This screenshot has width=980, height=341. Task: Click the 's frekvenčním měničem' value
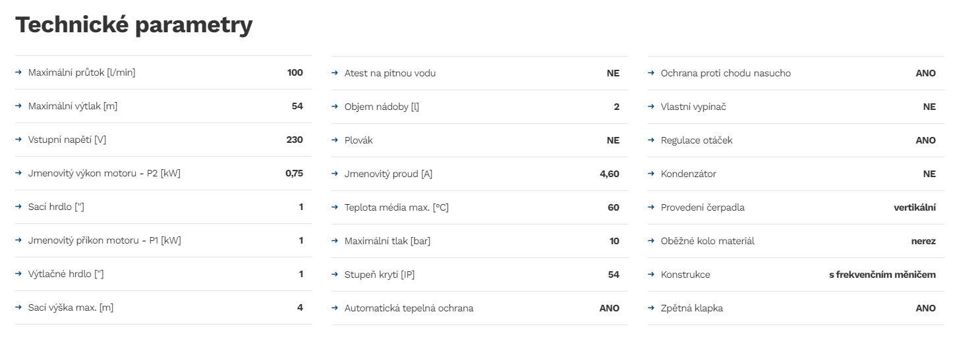pos(882,275)
